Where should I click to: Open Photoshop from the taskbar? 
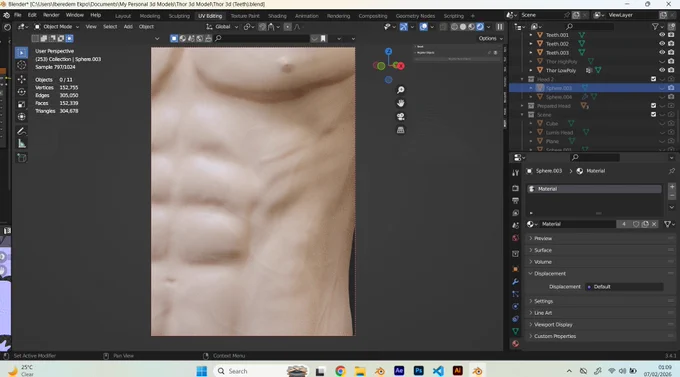[418, 371]
